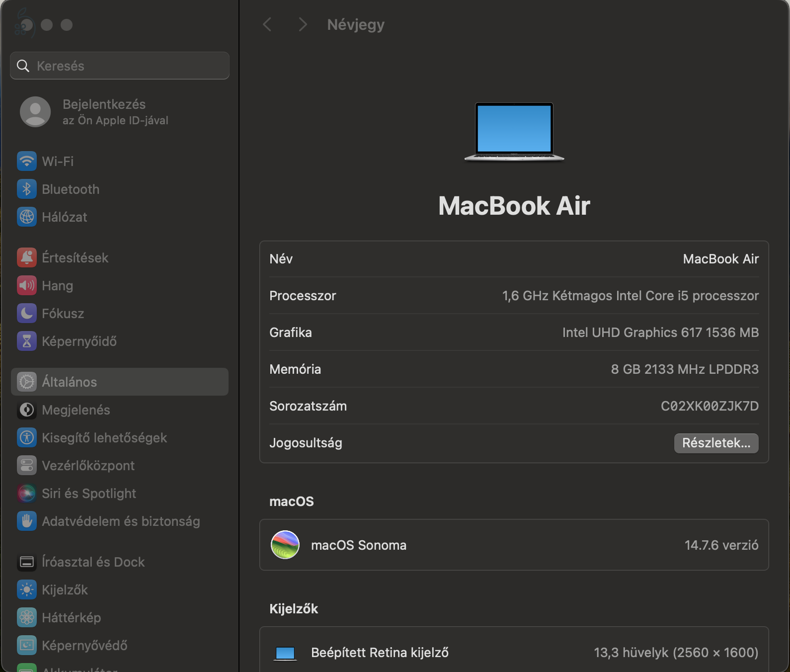Click the Fókusz moon icon
The width and height of the screenshot is (790, 672).
(27, 313)
